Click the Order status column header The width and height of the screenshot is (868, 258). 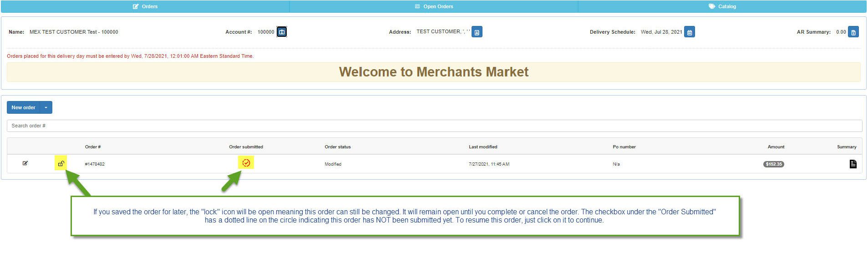338,147
